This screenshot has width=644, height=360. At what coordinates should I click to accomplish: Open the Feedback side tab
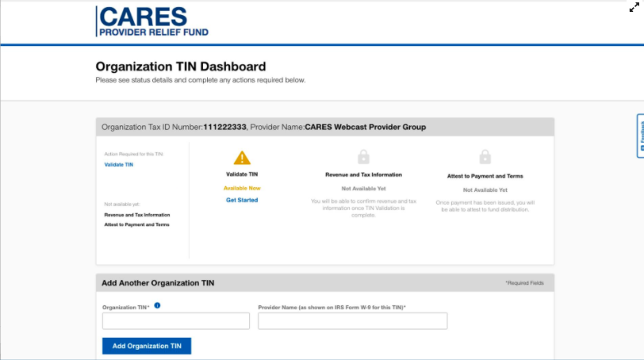641,136
